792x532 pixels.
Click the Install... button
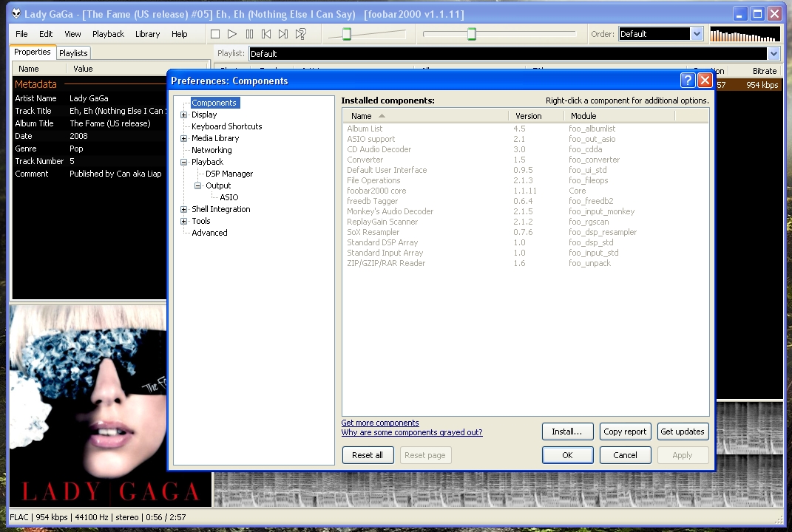point(567,432)
